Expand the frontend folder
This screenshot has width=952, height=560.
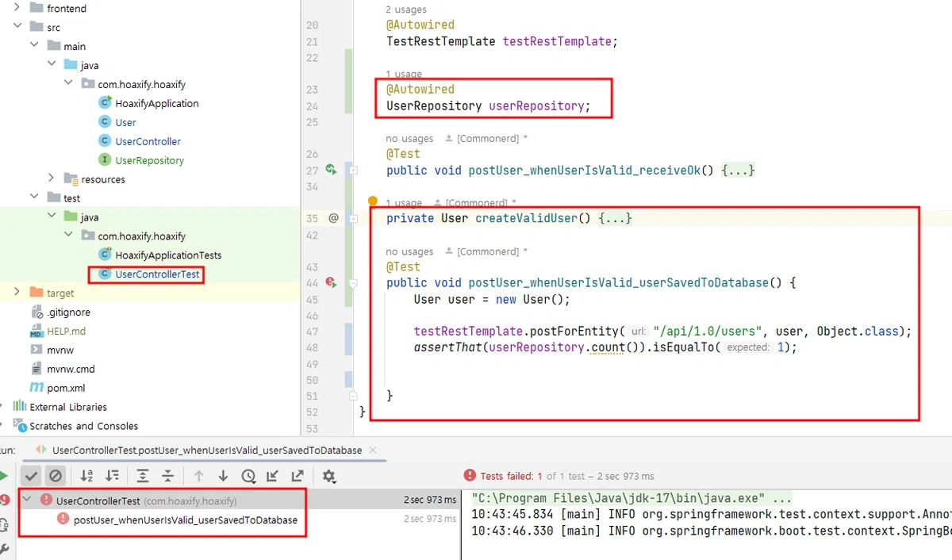tap(17, 8)
